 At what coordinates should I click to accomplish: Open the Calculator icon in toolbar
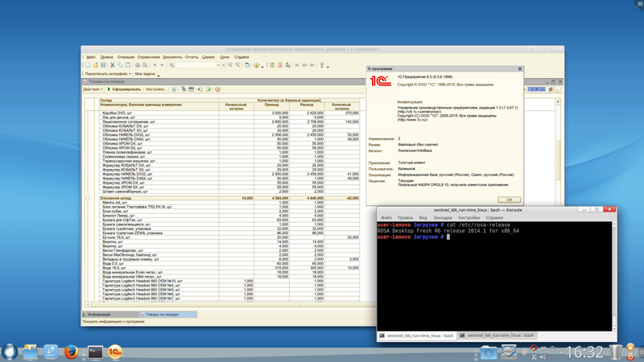[272, 65]
